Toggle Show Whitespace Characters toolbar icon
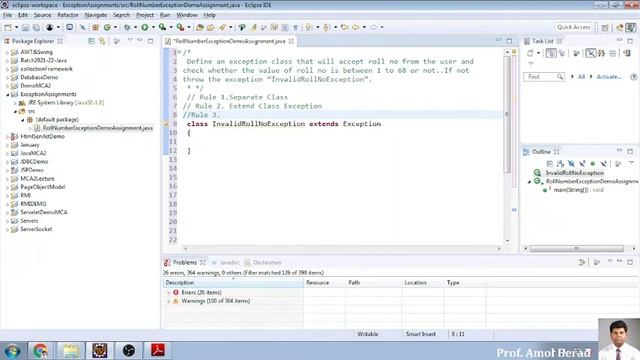Screen dimensions: 640x360 [296, 27]
